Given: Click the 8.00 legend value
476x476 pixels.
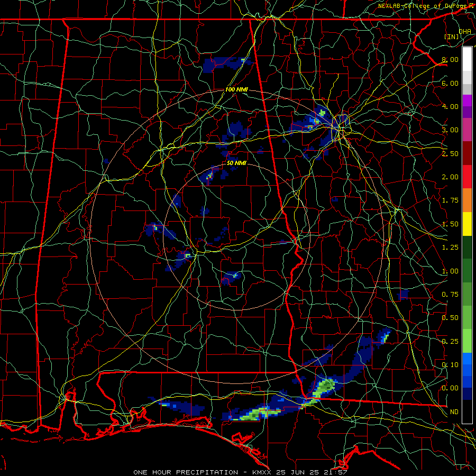Looking at the screenshot, I should 450,59.
